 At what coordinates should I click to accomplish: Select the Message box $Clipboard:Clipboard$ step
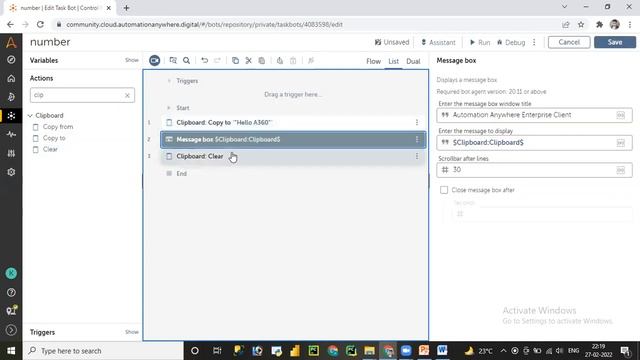tap(293, 140)
